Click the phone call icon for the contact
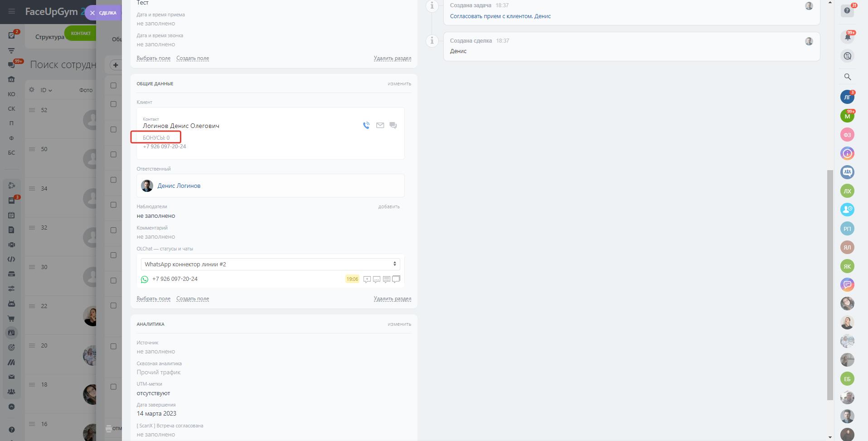Image resolution: width=868 pixels, height=441 pixels. (366, 125)
